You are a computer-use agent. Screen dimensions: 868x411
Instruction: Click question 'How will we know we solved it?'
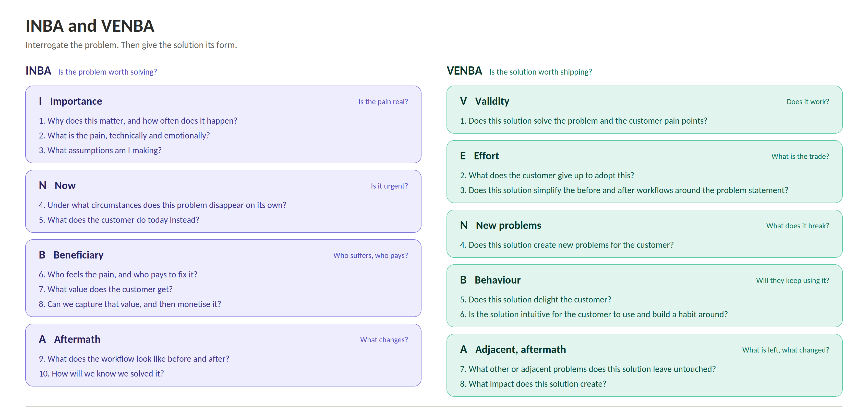(x=101, y=373)
